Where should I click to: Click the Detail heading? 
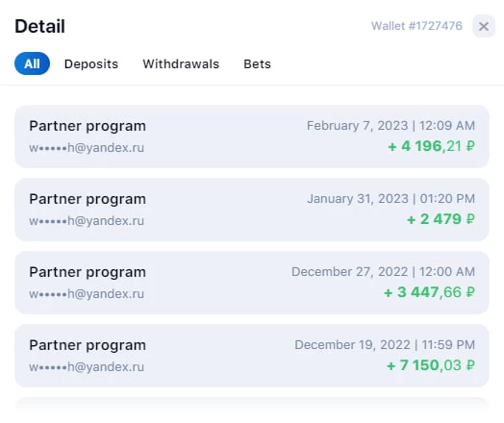(x=39, y=26)
